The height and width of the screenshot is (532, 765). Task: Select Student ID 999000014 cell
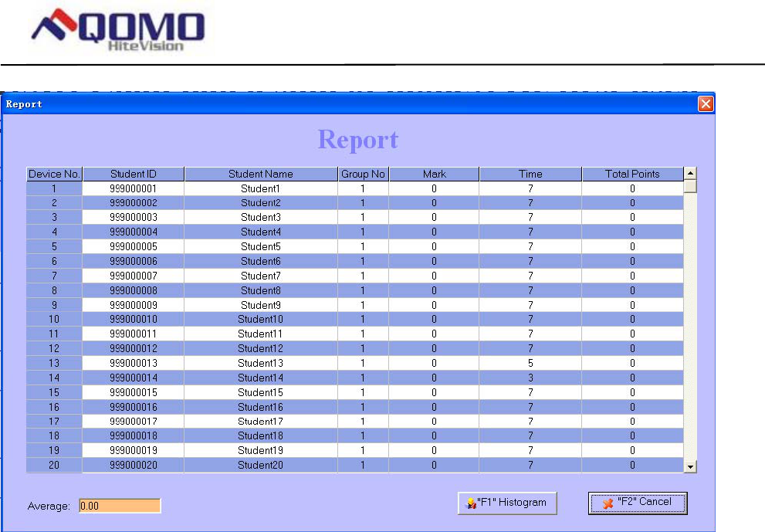tap(134, 378)
